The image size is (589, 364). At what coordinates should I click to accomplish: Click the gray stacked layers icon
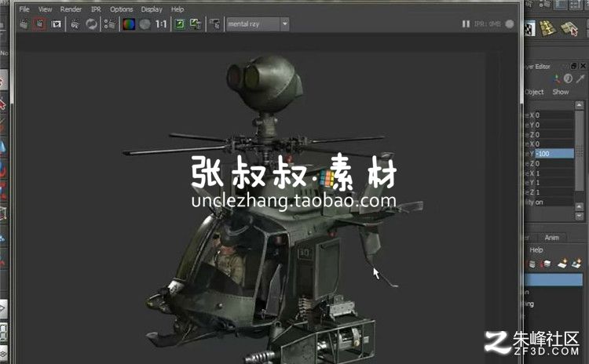click(532, 264)
